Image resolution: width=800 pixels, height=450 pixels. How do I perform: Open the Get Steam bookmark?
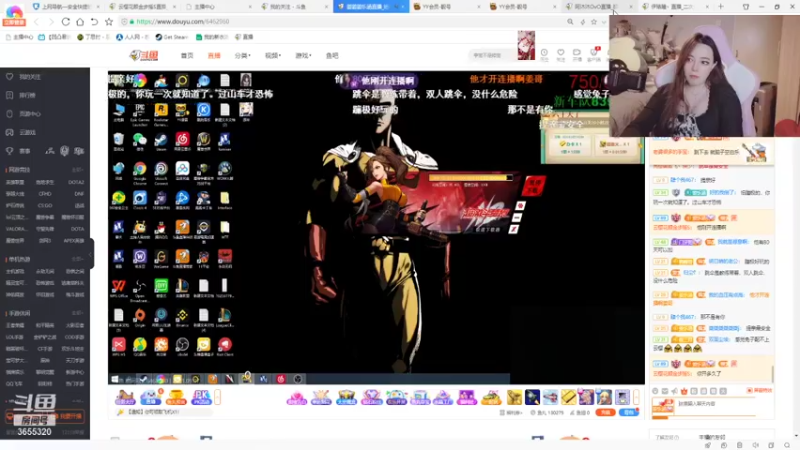(x=172, y=37)
